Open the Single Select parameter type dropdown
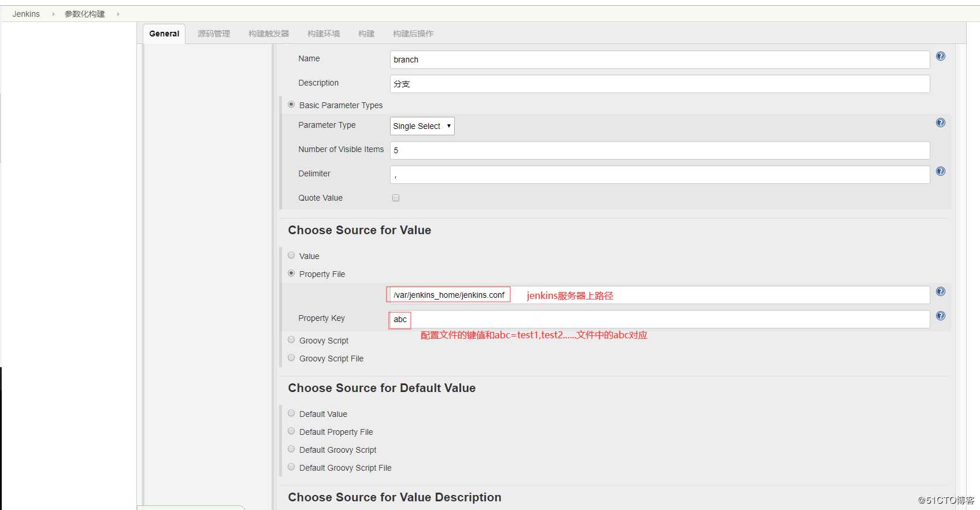The image size is (980, 510). (422, 126)
